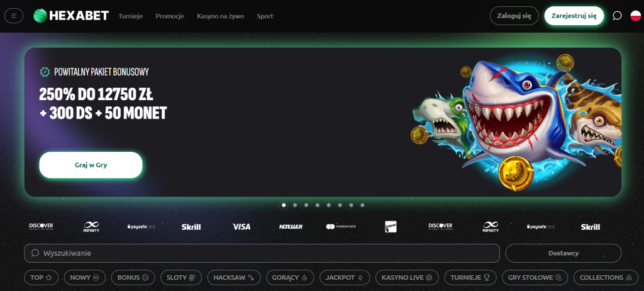Screen dimensions: 644x291
Task: Select the HACKSAW category tab
Action: 234,277
